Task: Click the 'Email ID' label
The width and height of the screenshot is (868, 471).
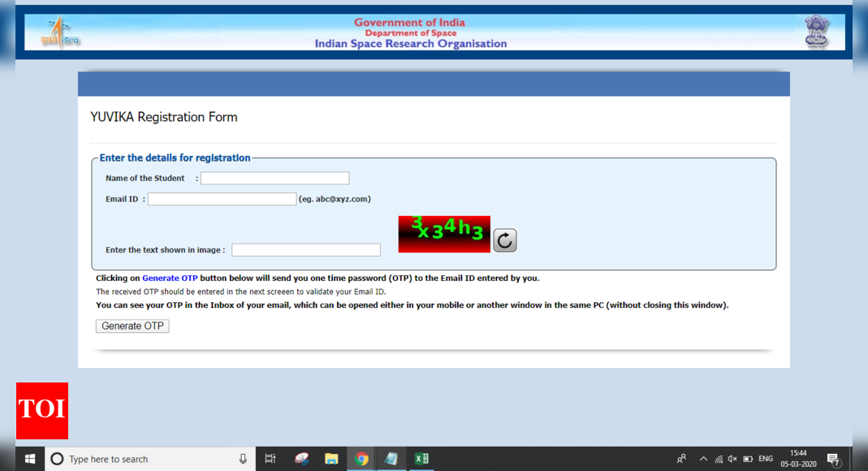Action: click(x=122, y=199)
